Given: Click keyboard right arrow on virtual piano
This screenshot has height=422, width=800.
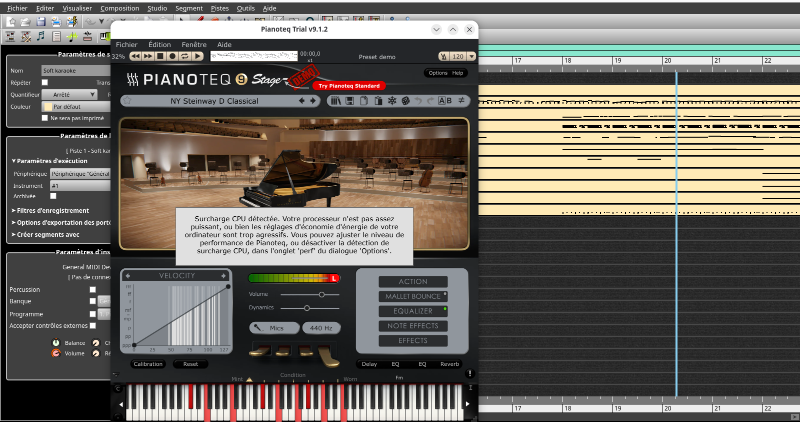Looking at the screenshot, I should point(467,404).
